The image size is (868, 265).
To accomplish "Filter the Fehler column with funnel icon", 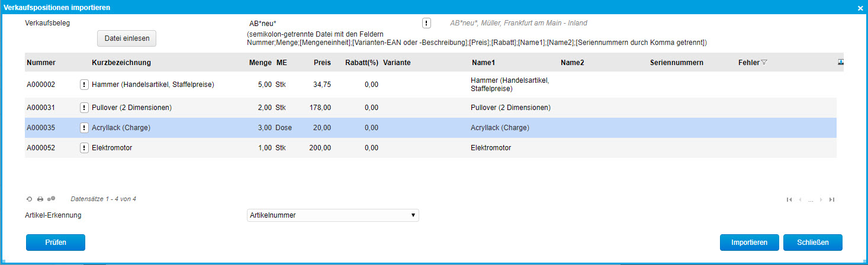I will click(x=764, y=62).
